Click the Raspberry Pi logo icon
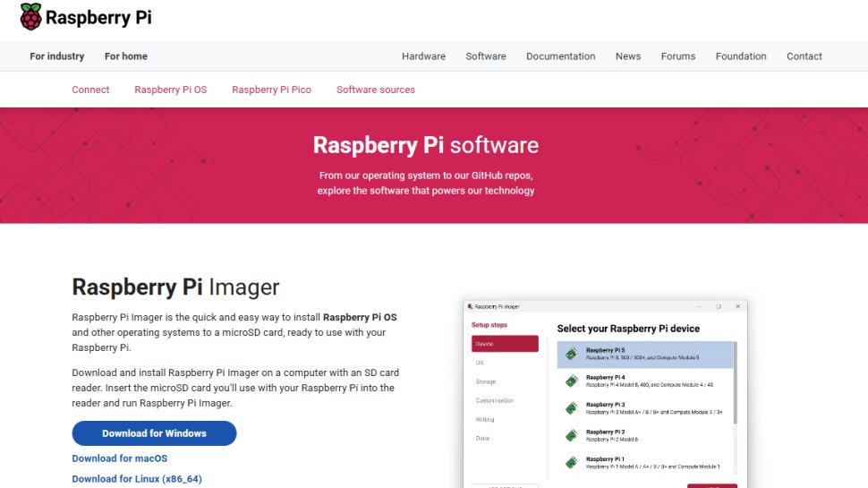 [x=30, y=17]
